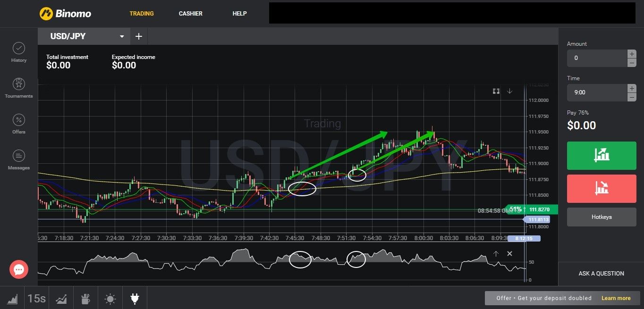Open the live chat bubble

click(x=19, y=269)
